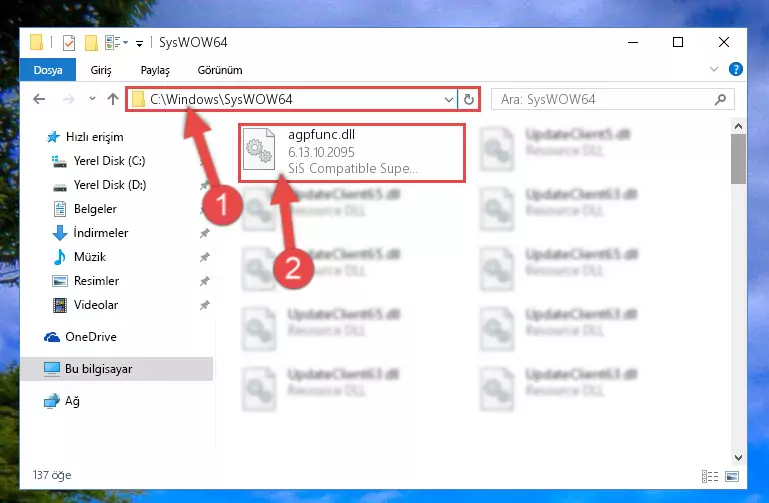This screenshot has width=769, height=503.
Task: Open the Customize Quick Access Toolbar arrow
Action: [x=139, y=44]
